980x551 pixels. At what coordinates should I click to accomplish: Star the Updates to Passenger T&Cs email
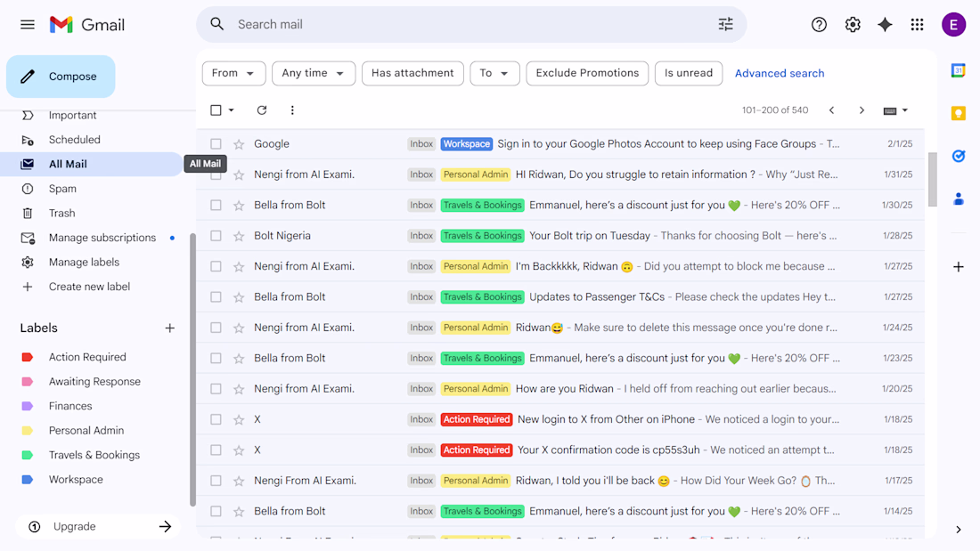pyautogui.click(x=239, y=297)
